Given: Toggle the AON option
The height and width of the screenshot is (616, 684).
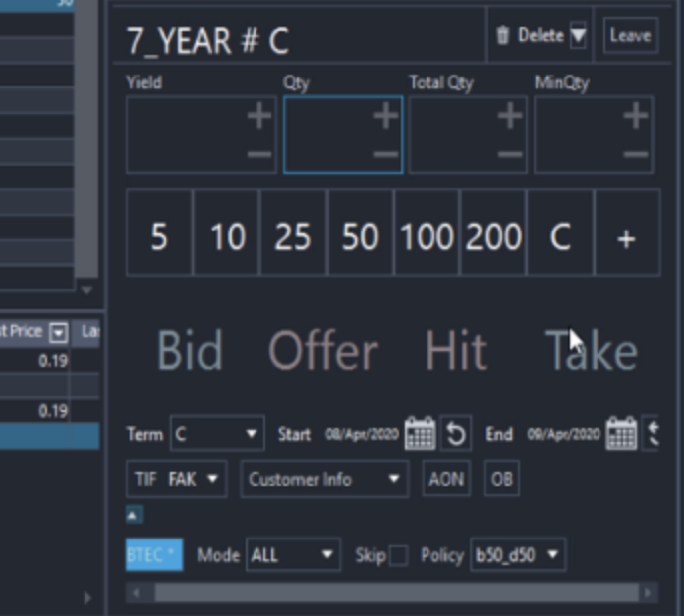Looking at the screenshot, I should click(x=446, y=479).
